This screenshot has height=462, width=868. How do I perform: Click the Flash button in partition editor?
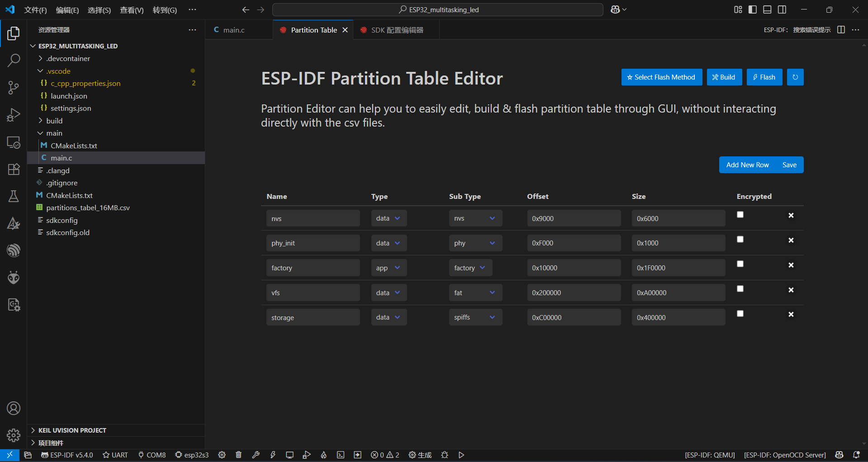(764, 77)
